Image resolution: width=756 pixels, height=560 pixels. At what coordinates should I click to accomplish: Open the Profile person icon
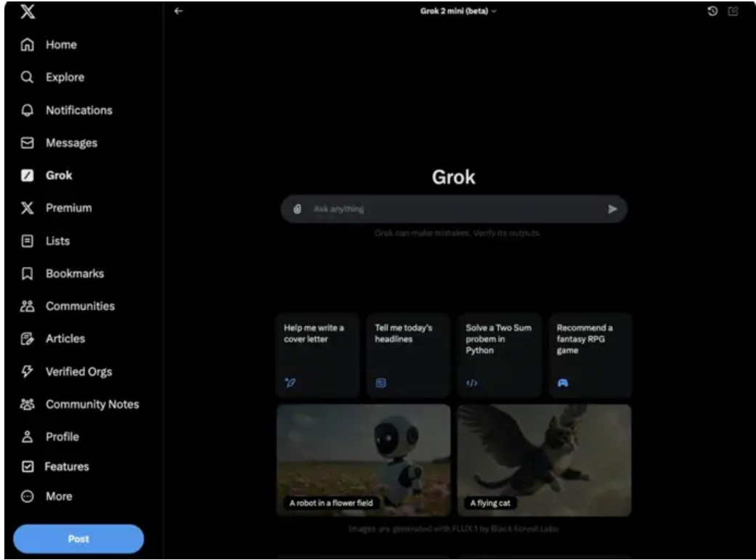pos(28,437)
